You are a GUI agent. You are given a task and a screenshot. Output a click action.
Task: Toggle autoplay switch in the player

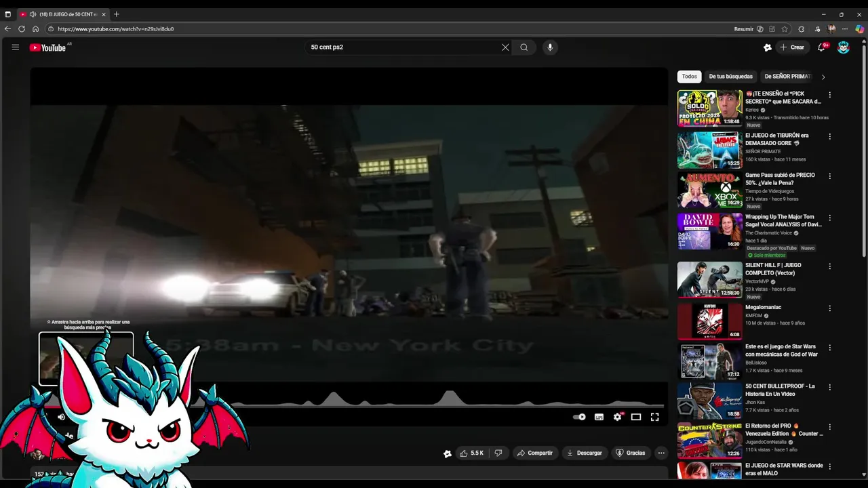[580, 417]
